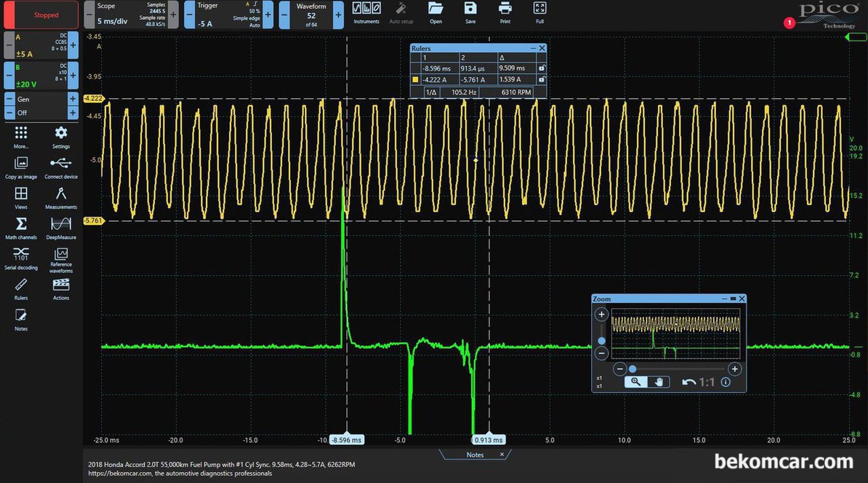
Task: Select magnifier zoom mode in Zoom window
Action: coord(636,382)
